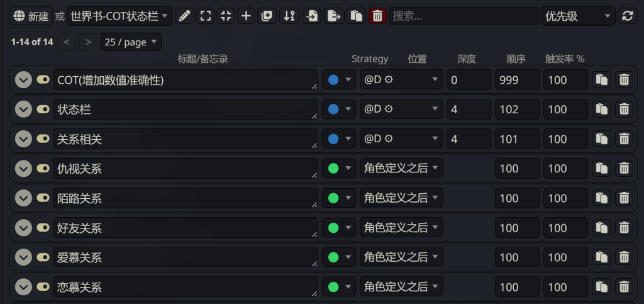Expand the 关系相关 entry chevron
This screenshot has width=644, height=304.
tap(23, 139)
